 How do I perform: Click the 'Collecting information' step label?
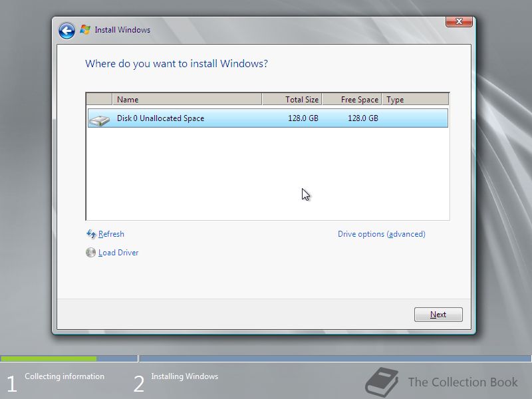[64, 376]
